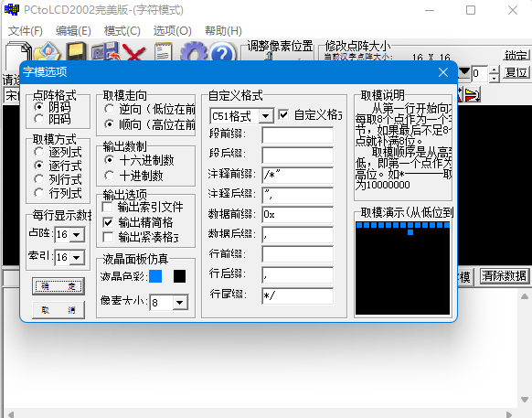Image resolution: width=532 pixels, height=418 pixels.
Task: Toggle the 输出紧凑格式 checkbox
Action: (108, 237)
